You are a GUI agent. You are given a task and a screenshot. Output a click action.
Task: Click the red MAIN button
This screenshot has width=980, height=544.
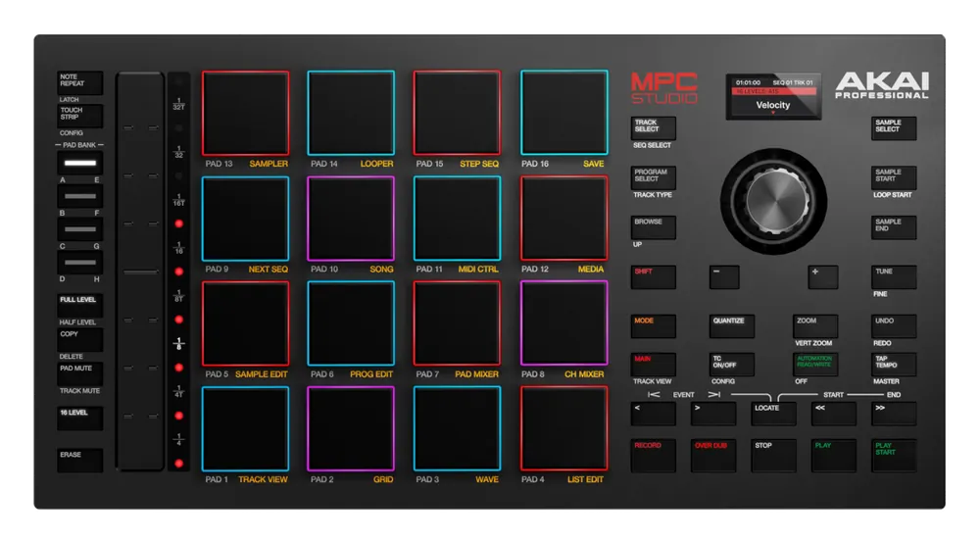point(653,365)
